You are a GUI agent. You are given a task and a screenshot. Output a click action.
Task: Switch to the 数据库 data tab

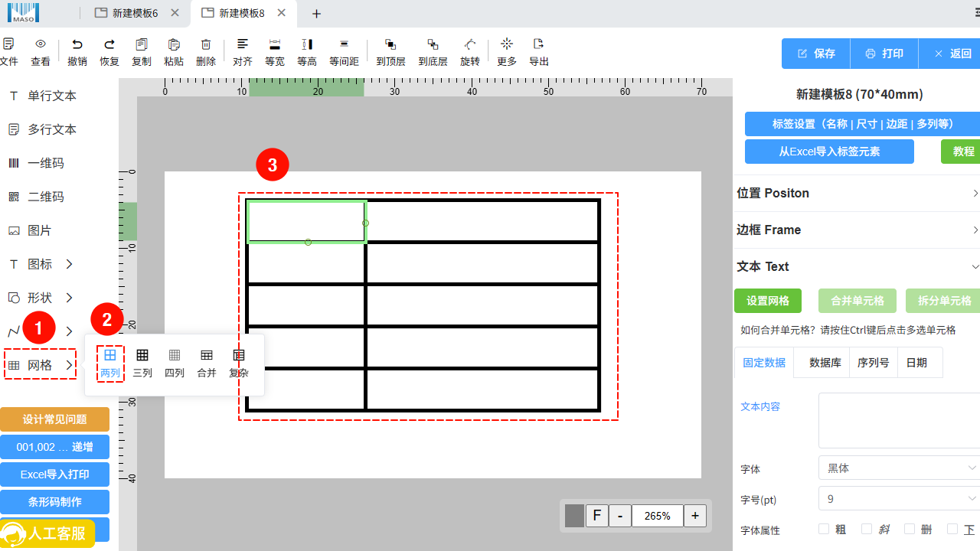[x=825, y=363]
